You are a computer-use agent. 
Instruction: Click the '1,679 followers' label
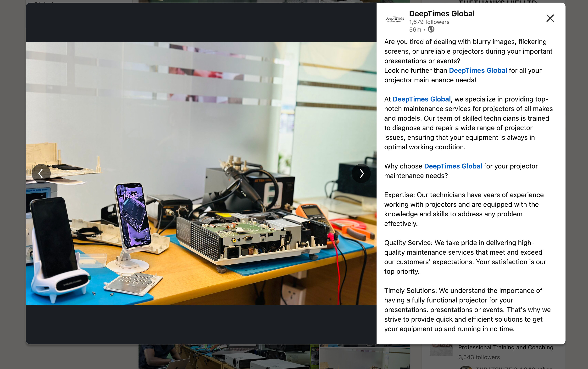(x=429, y=22)
